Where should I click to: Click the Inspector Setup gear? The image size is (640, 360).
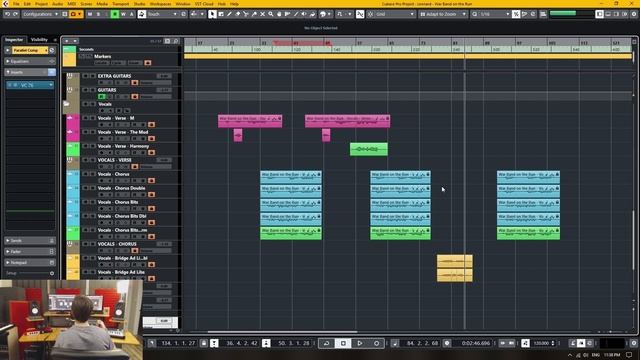[52, 273]
